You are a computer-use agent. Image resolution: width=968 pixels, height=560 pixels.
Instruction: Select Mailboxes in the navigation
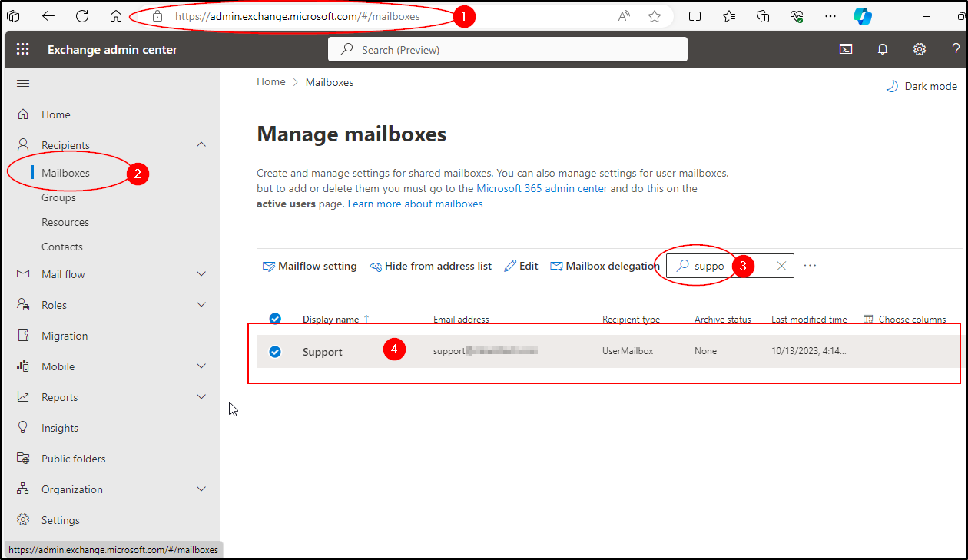(65, 173)
